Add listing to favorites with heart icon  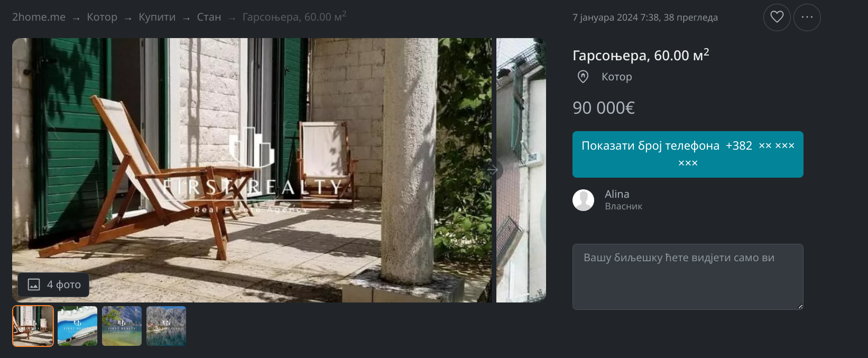click(777, 17)
